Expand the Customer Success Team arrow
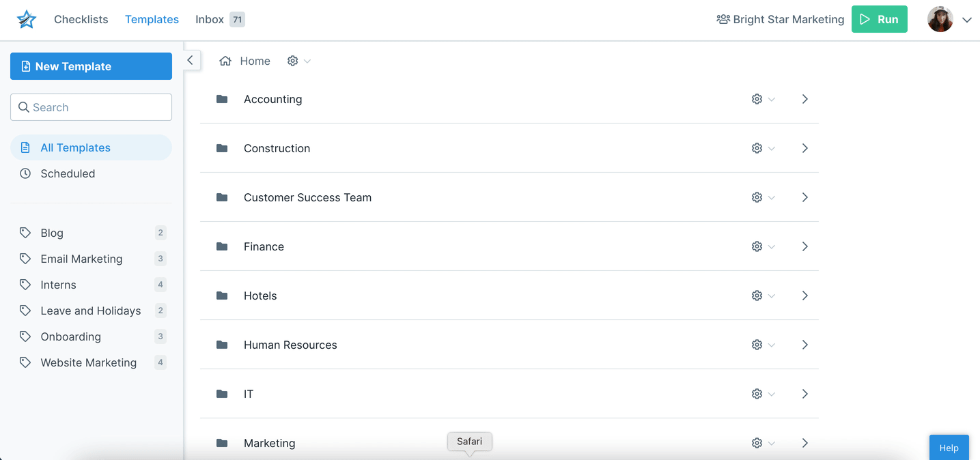The width and height of the screenshot is (980, 460). pos(805,197)
